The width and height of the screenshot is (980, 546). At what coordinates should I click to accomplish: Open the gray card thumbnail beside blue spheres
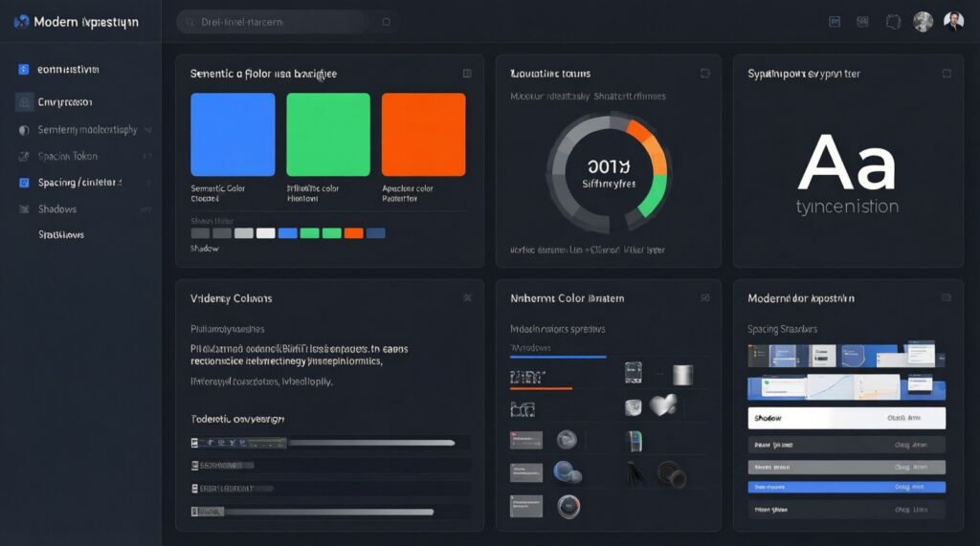(526, 473)
